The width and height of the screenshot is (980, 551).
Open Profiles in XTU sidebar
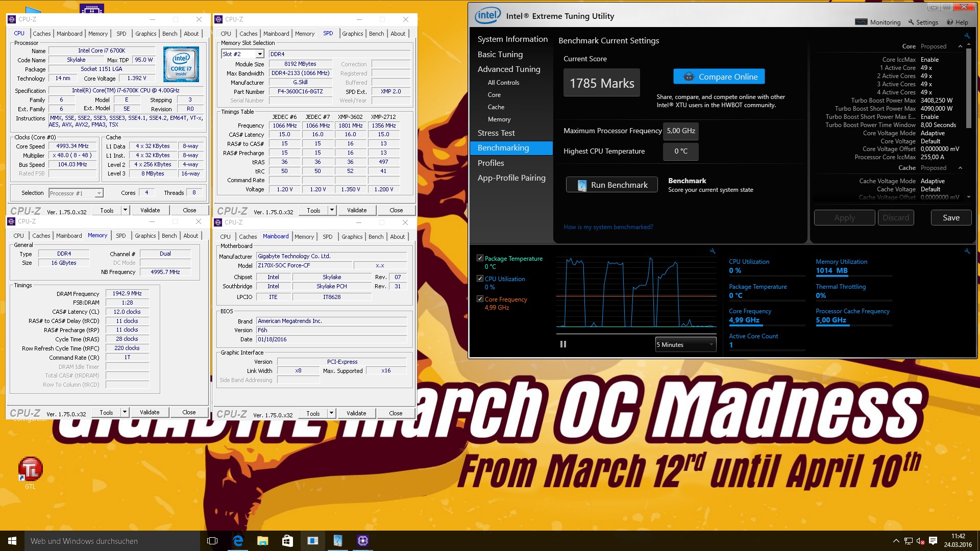tap(491, 163)
